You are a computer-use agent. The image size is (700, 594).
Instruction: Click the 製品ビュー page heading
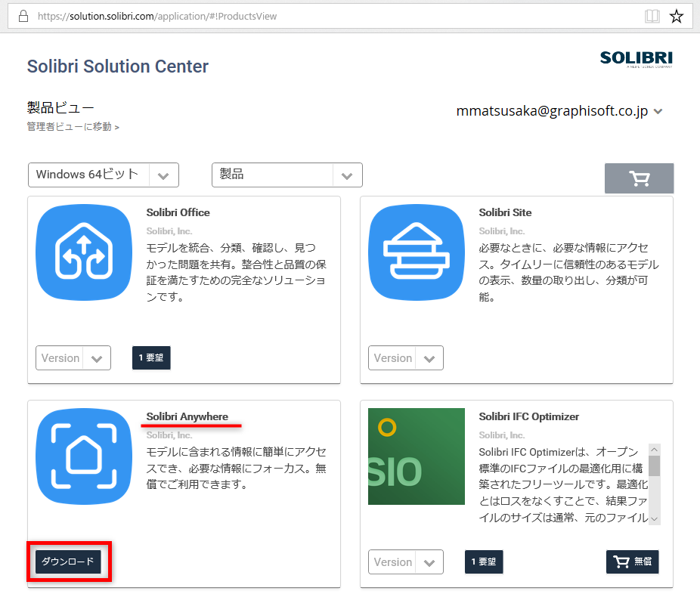60,107
